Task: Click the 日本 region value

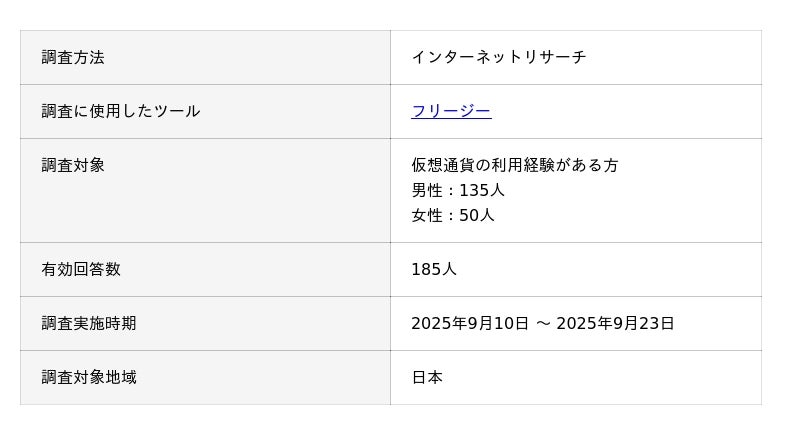Action: (x=427, y=377)
